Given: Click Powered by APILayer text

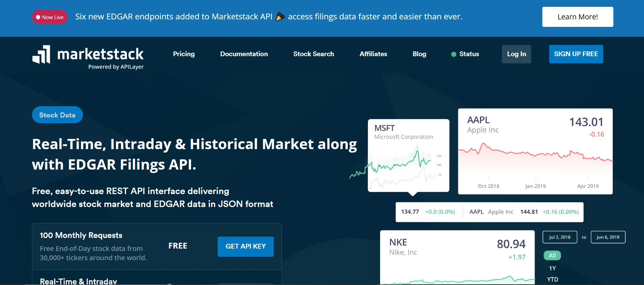Looking at the screenshot, I should (116, 67).
